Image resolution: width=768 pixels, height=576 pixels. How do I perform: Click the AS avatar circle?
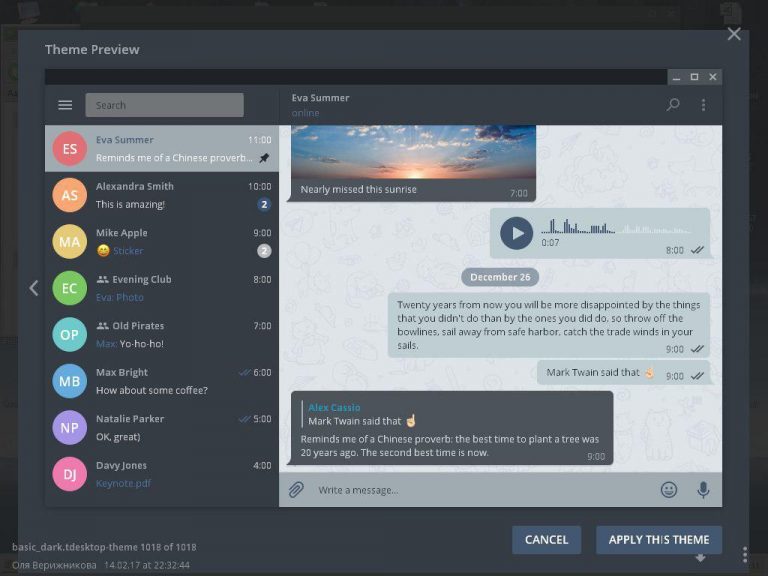pyautogui.click(x=70, y=195)
